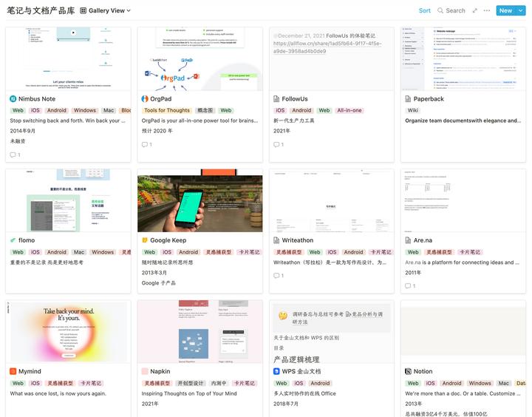The height and width of the screenshot is (417, 532).
Task: Open the Google Keep phone photo cover
Action: point(199,200)
